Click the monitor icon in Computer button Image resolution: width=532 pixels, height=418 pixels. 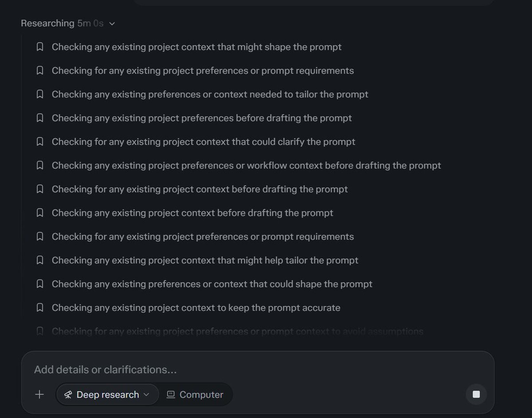(171, 395)
